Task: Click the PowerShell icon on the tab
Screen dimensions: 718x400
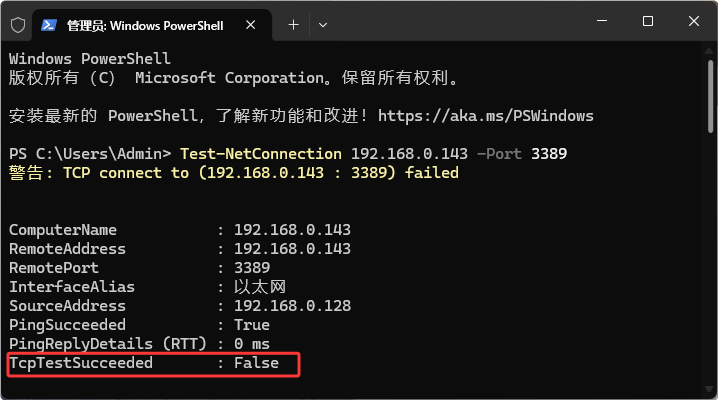Action: [48, 23]
